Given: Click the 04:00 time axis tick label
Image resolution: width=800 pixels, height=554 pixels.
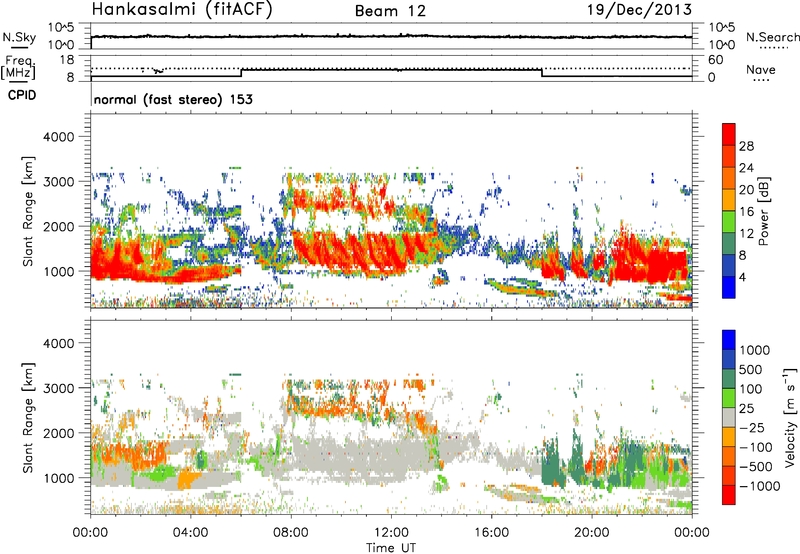Looking at the screenshot, I should coord(190,533).
